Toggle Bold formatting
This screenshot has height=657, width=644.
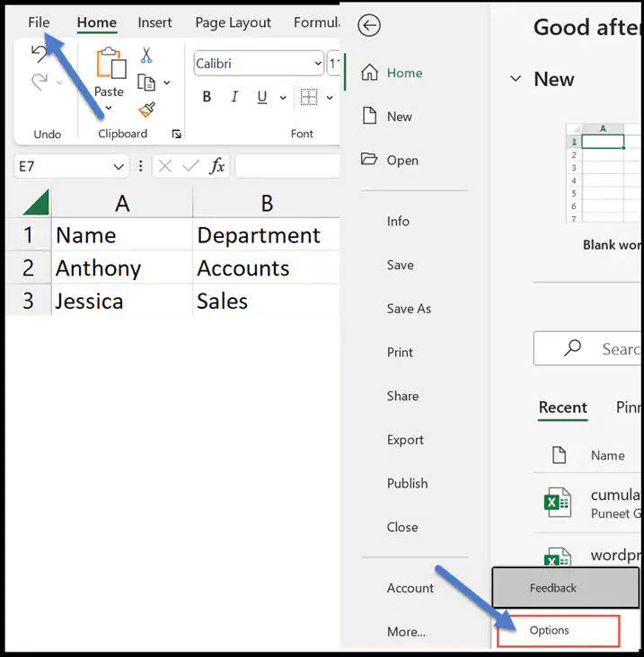coord(207,97)
